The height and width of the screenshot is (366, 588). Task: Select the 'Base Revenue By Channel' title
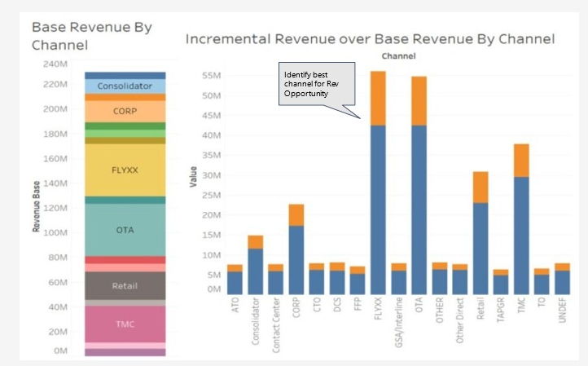pos(91,35)
